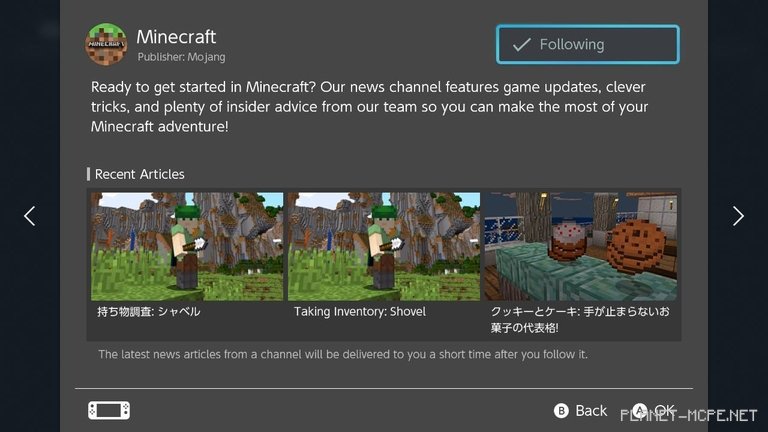
Task: Go to next channel with right arrow
Action: click(x=738, y=215)
